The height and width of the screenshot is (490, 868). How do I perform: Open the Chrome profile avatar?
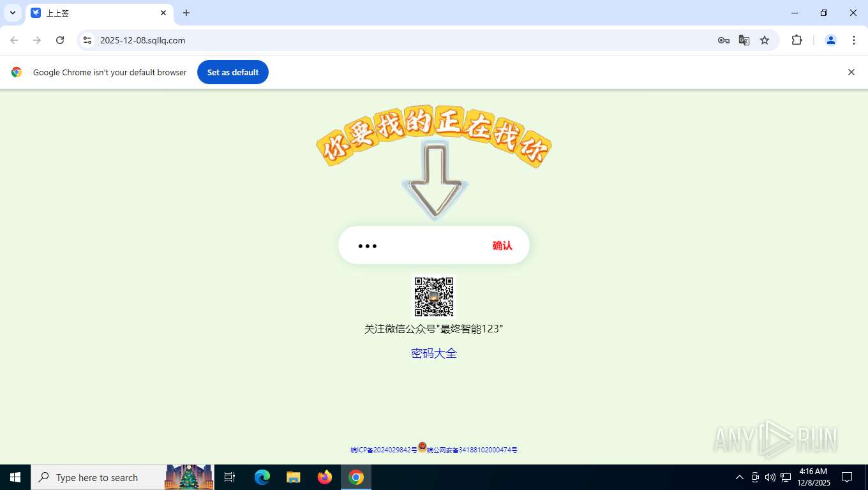click(831, 40)
